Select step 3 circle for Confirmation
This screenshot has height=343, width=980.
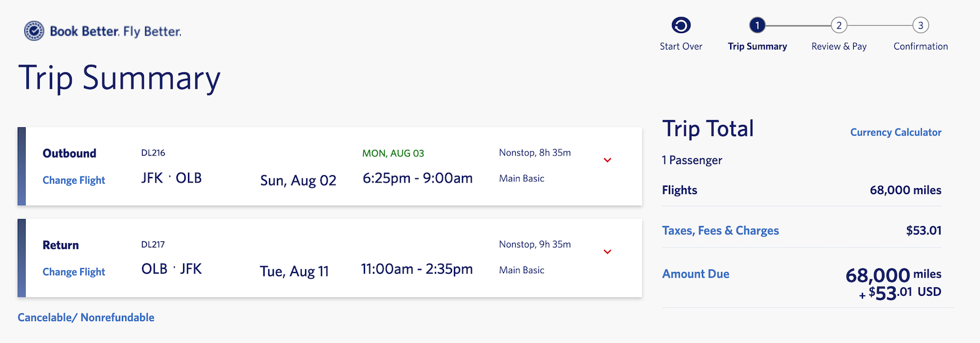(x=921, y=25)
